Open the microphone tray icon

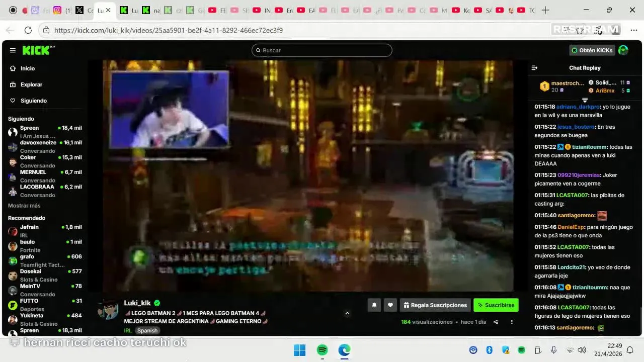553,350
